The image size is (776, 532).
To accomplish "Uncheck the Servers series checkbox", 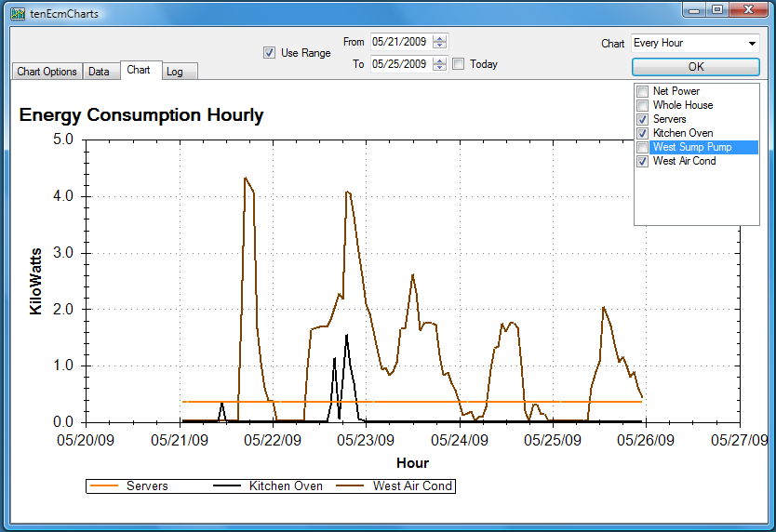I will 642,119.
